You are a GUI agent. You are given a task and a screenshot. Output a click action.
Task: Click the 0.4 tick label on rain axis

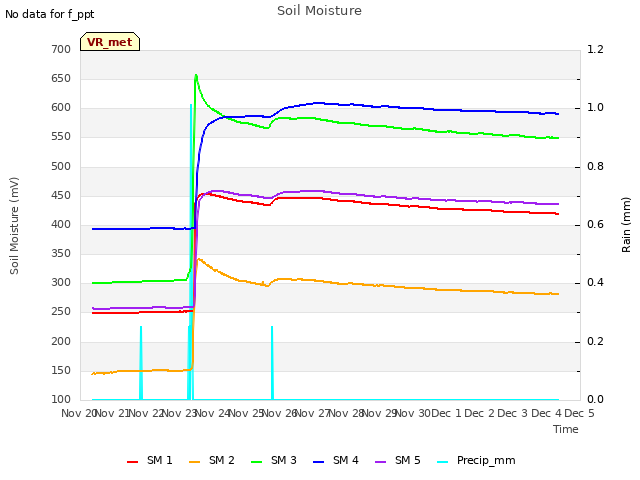(595, 282)
